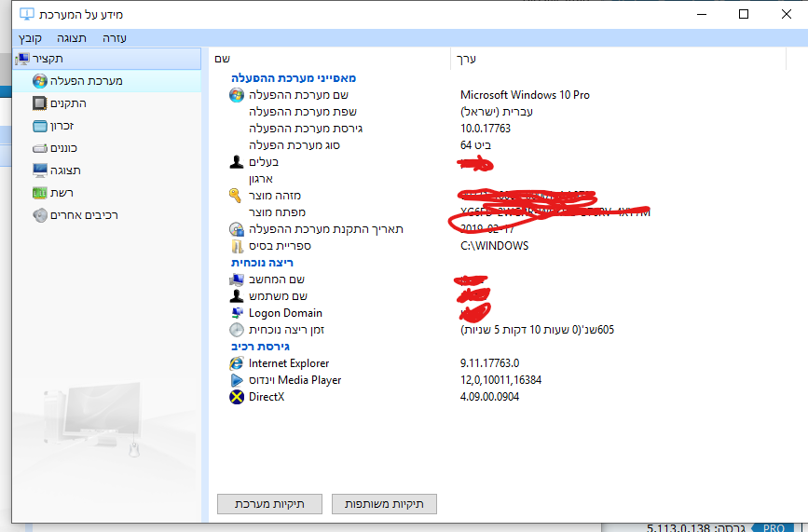This screenshot has height=532, width=808.
Task: Click the memory icon beside זכרון
Action: pyautogui.click(x=40, y=126)
